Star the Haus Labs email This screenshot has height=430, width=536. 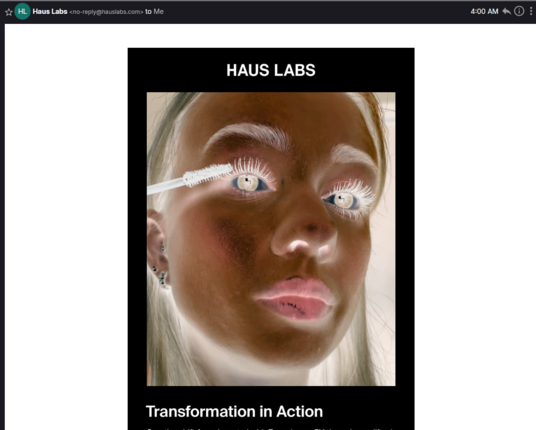click(x=9, y=12)
